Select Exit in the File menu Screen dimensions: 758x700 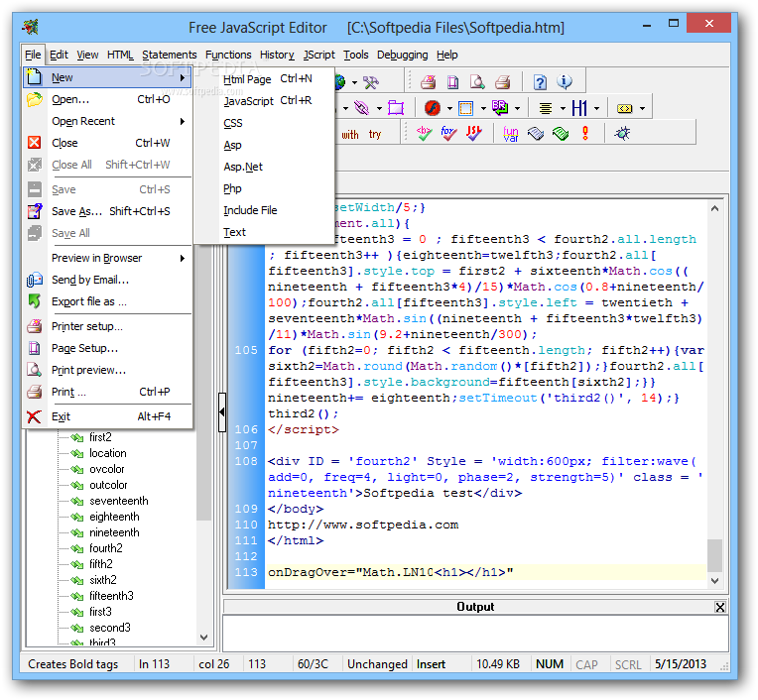107,416
